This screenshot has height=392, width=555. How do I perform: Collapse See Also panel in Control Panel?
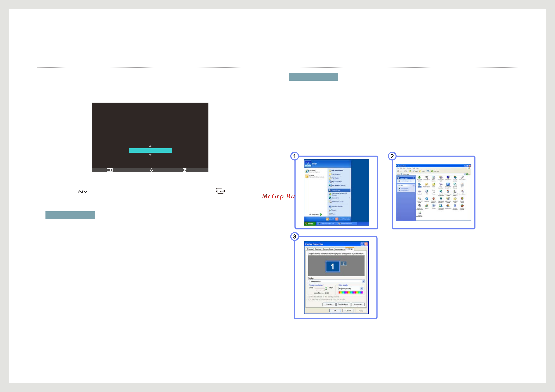tap(413, 186)
